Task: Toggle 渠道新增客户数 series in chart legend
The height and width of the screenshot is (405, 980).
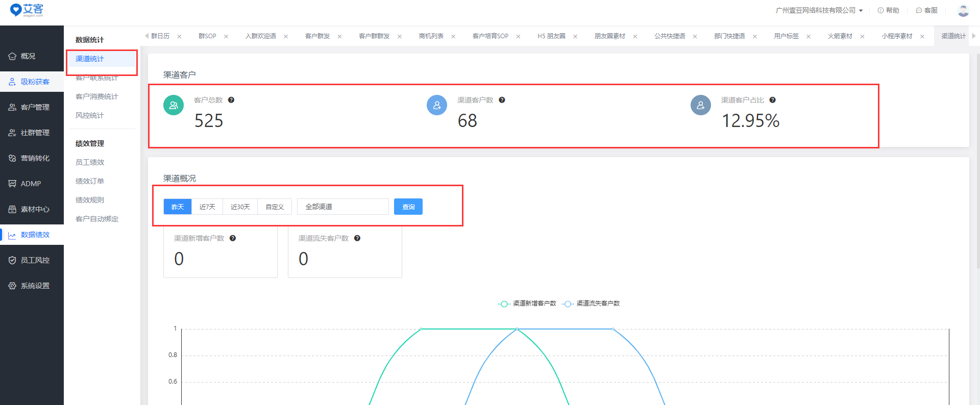Action: pos(527,303)
